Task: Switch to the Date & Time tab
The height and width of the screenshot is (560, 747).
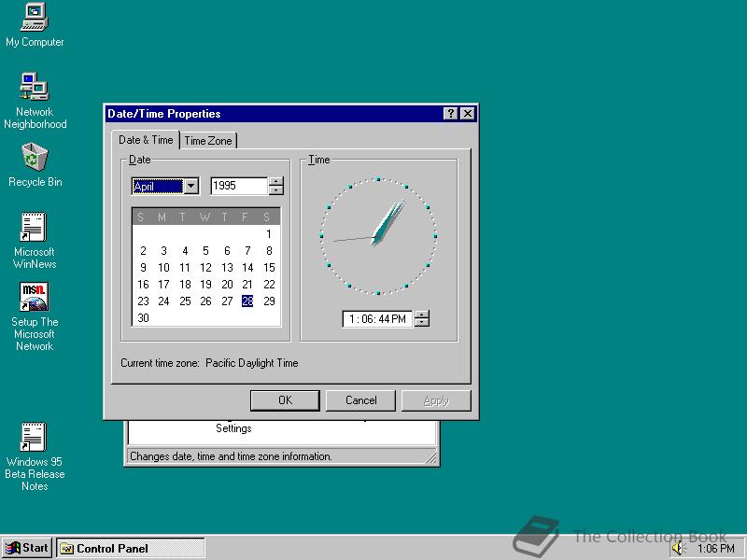Action: 146,140
